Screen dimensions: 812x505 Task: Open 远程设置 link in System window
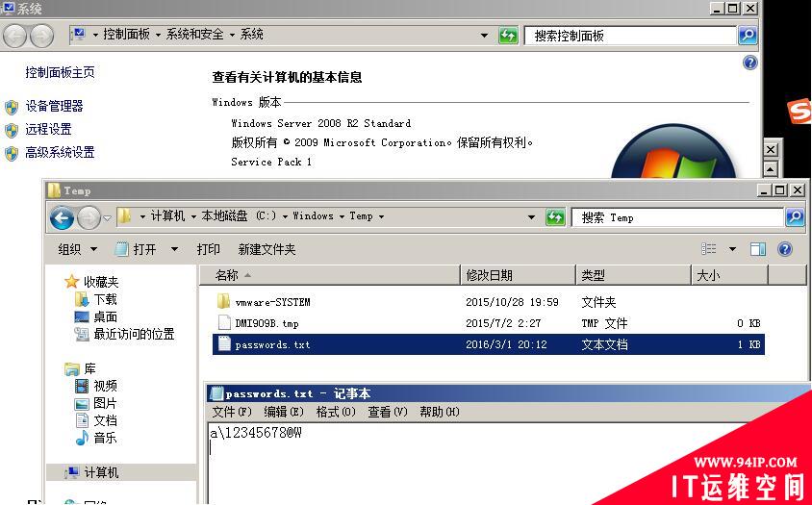tap(49, 129)
